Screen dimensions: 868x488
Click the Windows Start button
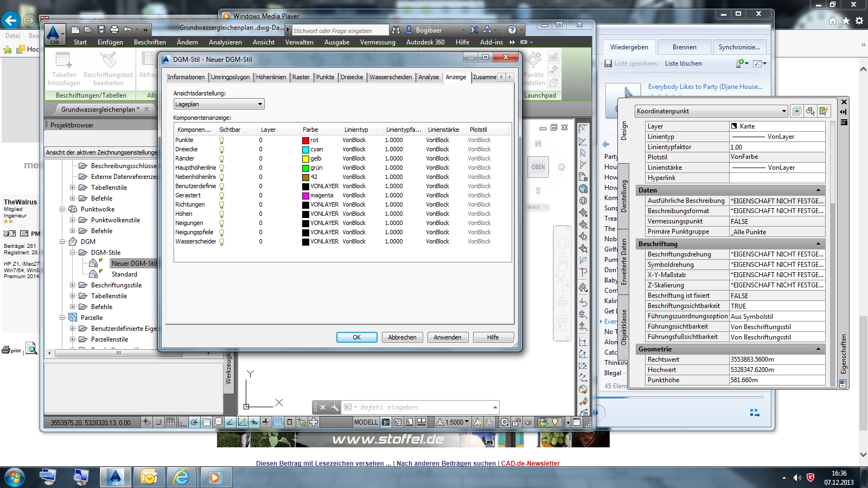14,477
